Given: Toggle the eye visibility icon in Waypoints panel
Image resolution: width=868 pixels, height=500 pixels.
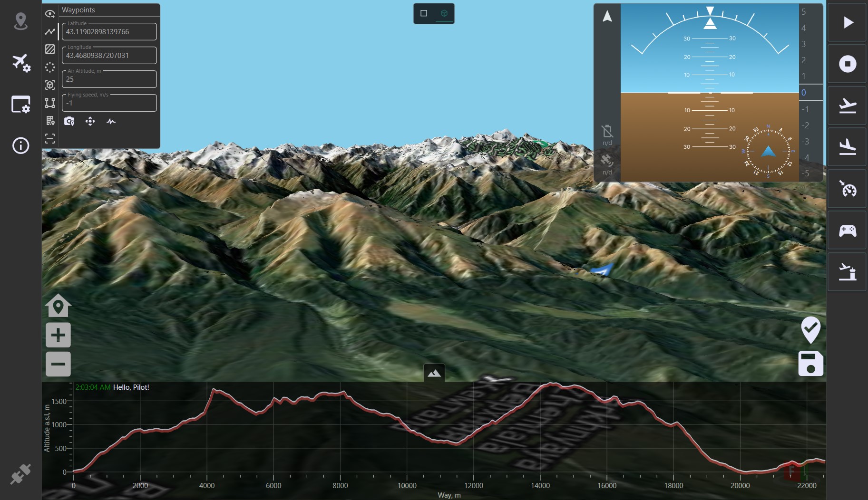Looking at the screenshot, I should (x=50, y=14).
